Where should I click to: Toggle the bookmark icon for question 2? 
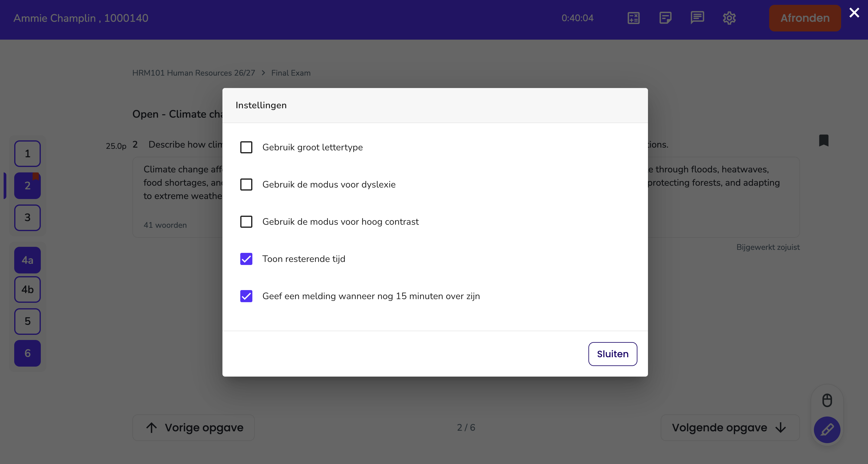pos(824,140)
